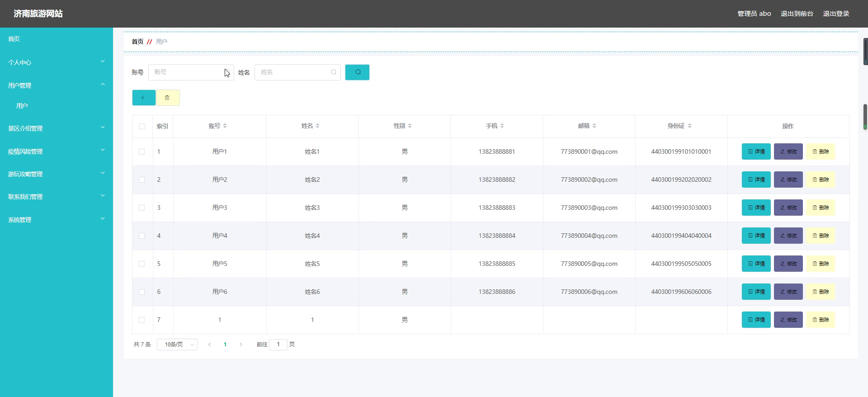Sort by 身份证 column arrows
The height and width of the screenshot is (397, 868).
689,126
